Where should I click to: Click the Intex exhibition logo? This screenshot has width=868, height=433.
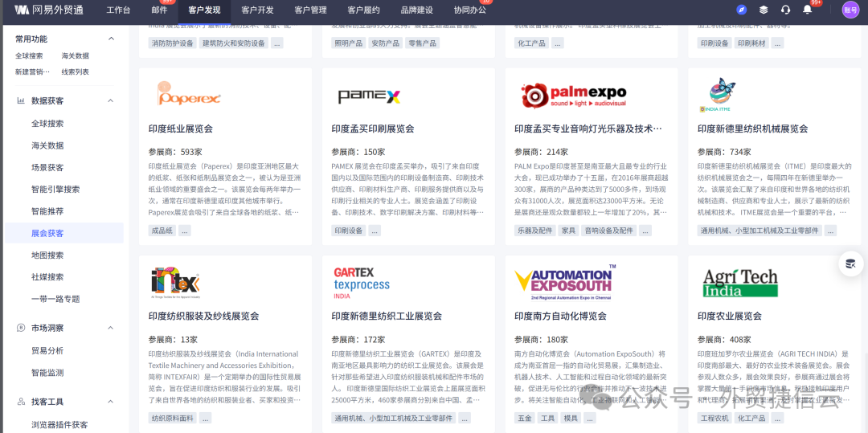click(x=175, y=283)
